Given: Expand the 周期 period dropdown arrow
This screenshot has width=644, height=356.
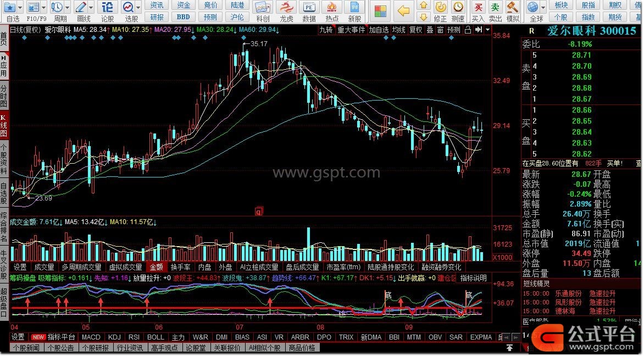Looking at the screenshot, I should [68, 7].
